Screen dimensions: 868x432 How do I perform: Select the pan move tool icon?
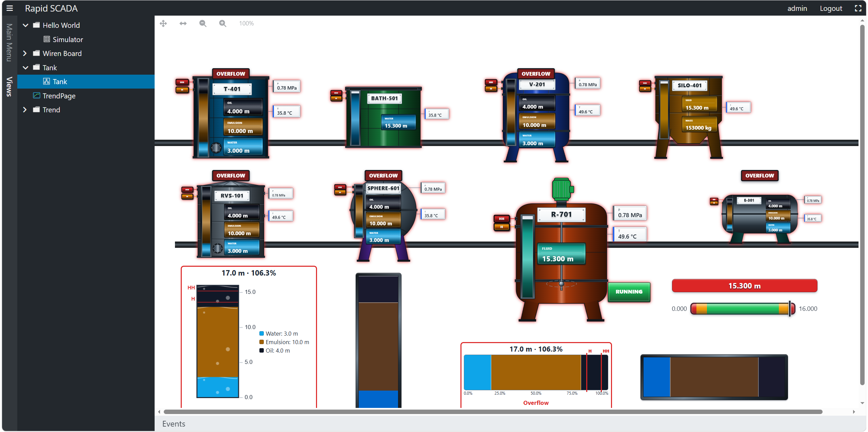coord(163,23)
